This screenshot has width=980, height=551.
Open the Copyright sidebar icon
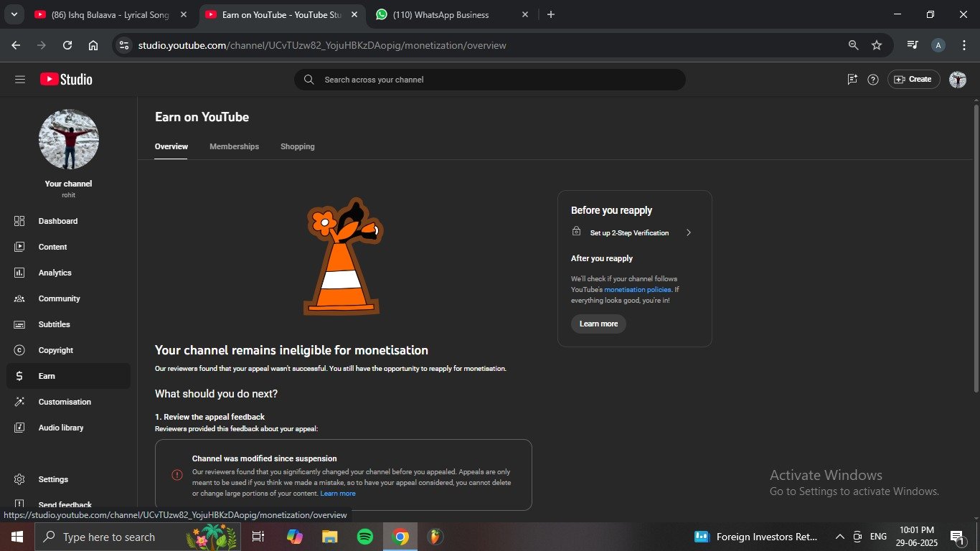[19, 350]
